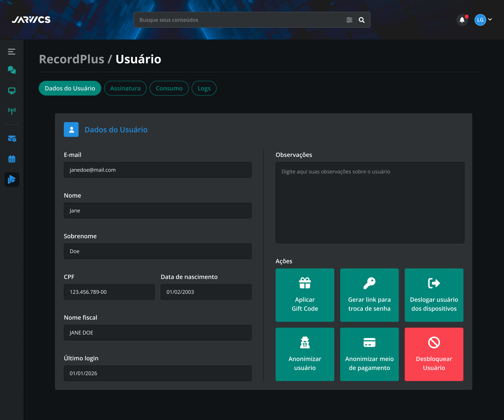Viewport: 504px width, 420px height.
Task: Click Anonimizar meio de pagamento button
Action: coord(369,354)
